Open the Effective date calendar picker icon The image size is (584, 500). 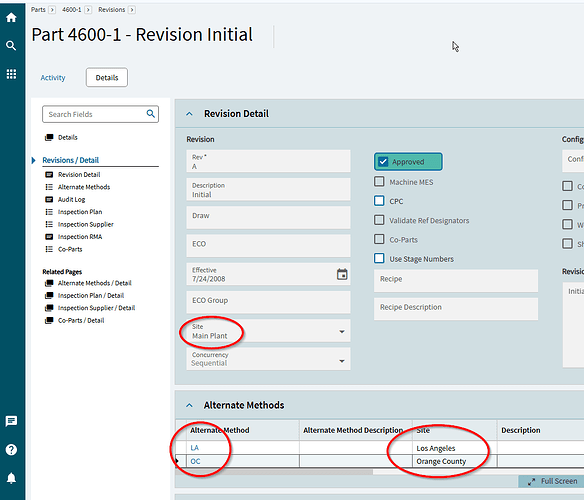pyautogui.click(x=342, y=274)
